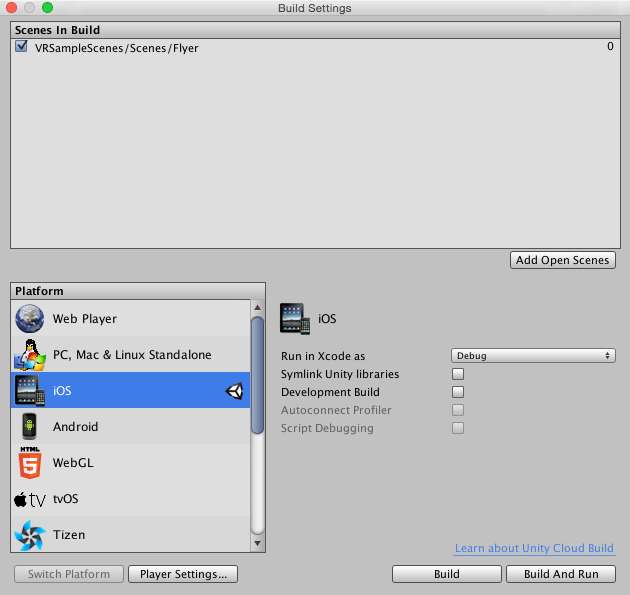The width and height of the screenshot is (630, 595).
Task: Click the Switch Platform button
Action: [x=69, y=574]
